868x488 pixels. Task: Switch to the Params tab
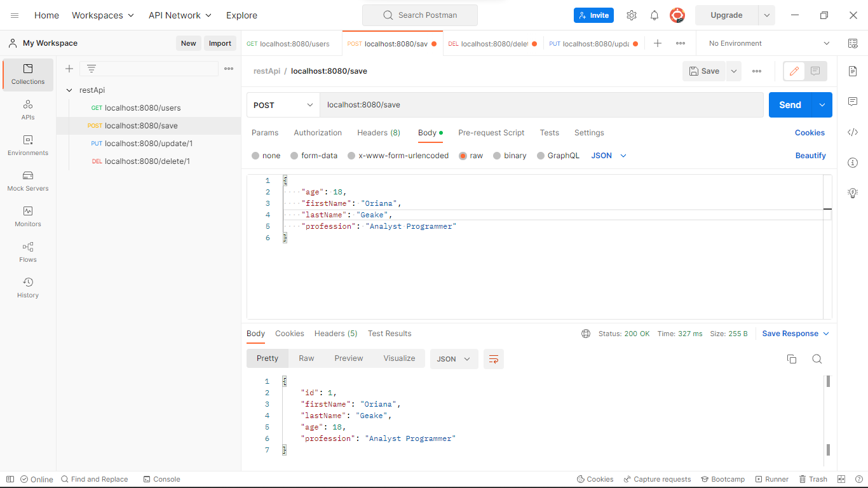click(x=265, y=133)
